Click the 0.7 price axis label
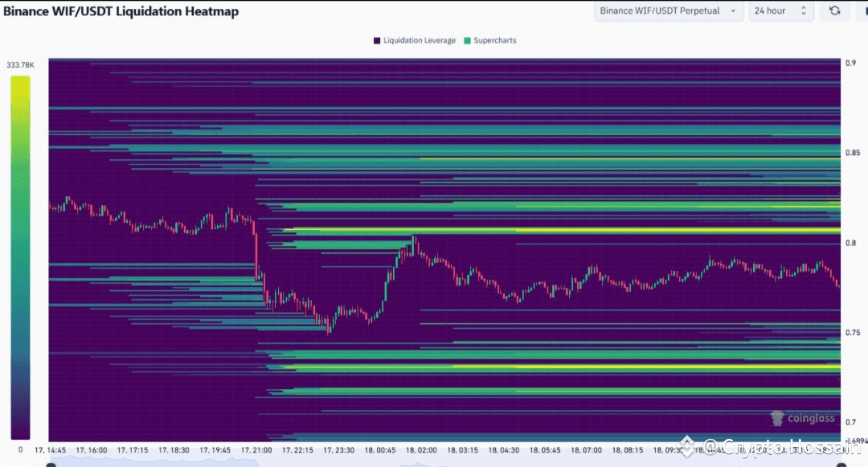This screenshot has width=868, height=467. (850, 422)
